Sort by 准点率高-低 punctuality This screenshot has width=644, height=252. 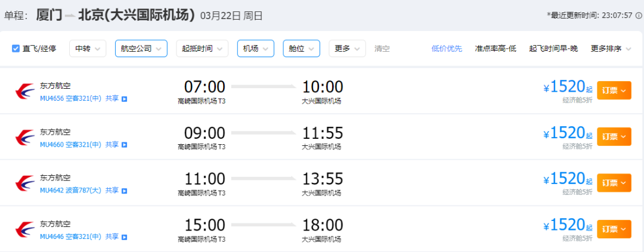tap(494, 49)
